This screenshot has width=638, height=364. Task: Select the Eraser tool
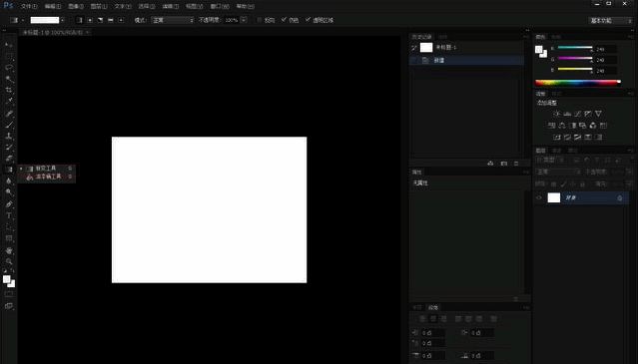[9, 159]
